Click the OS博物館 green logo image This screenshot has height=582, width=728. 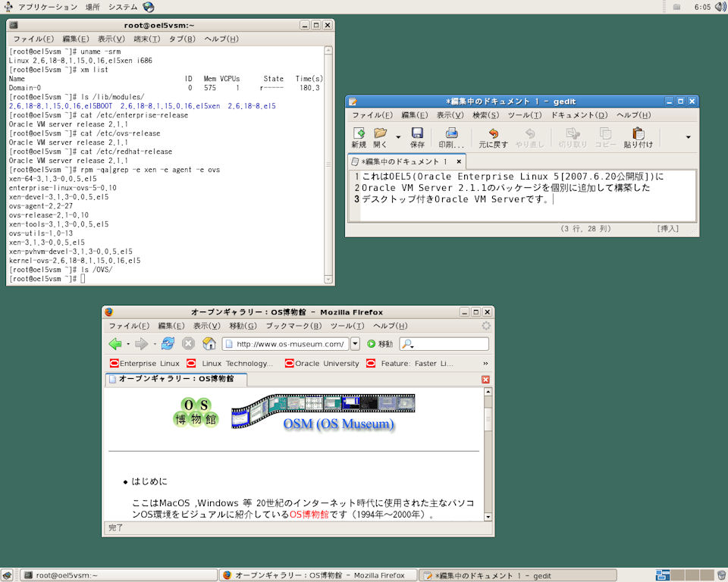click(x=196, y=411)
